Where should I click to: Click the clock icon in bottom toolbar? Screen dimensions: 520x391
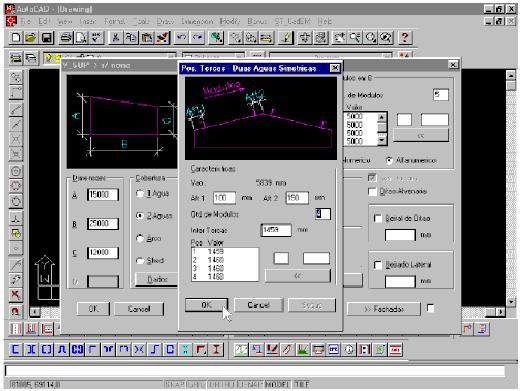click(x=349, y=349)
